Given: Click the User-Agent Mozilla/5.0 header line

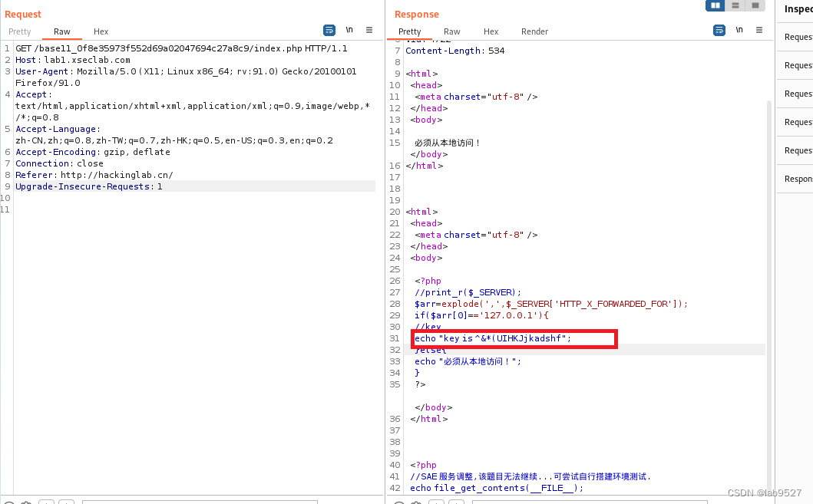Looking at the screenshot, I should (186, 71).
